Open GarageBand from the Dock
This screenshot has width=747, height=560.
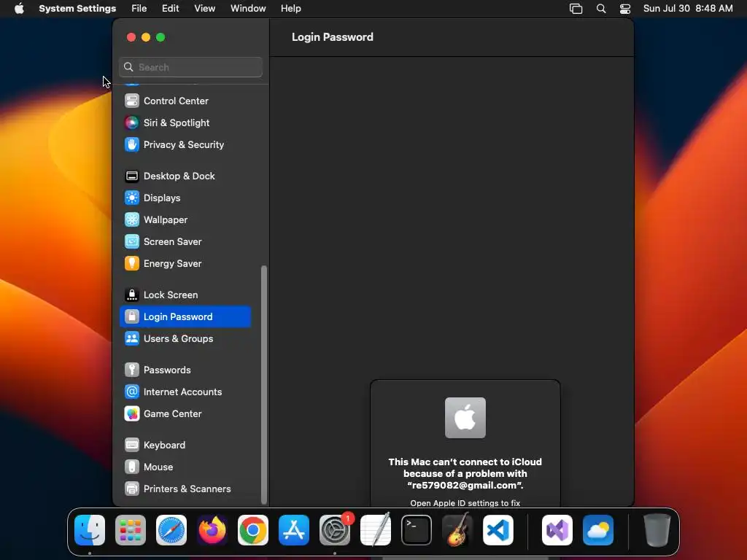tap(457, 530)
